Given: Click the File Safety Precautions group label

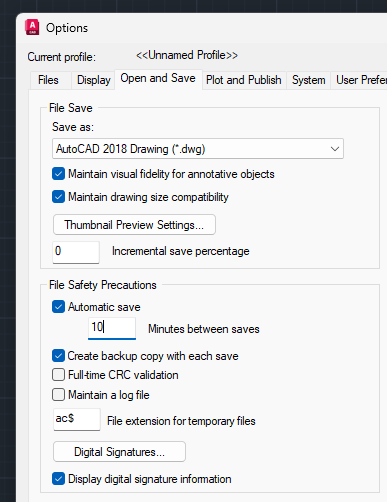Looking at the screenshot, I should click(103, 285).
